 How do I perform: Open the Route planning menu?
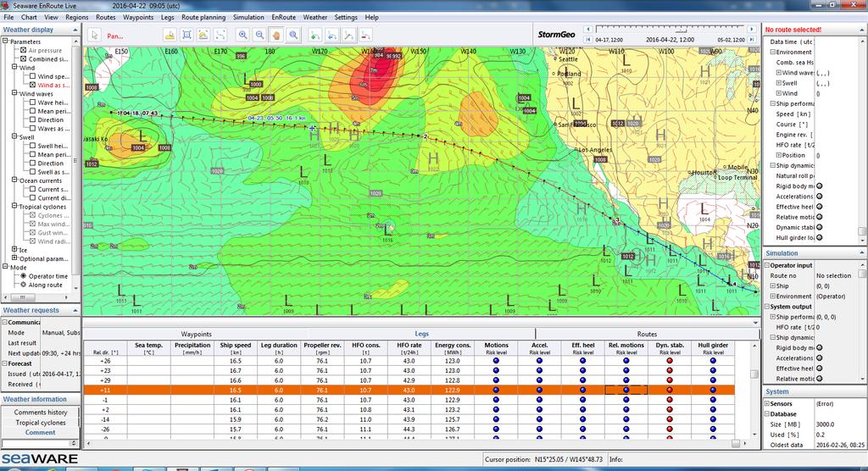pyautogui.click(x=203, y=17)
